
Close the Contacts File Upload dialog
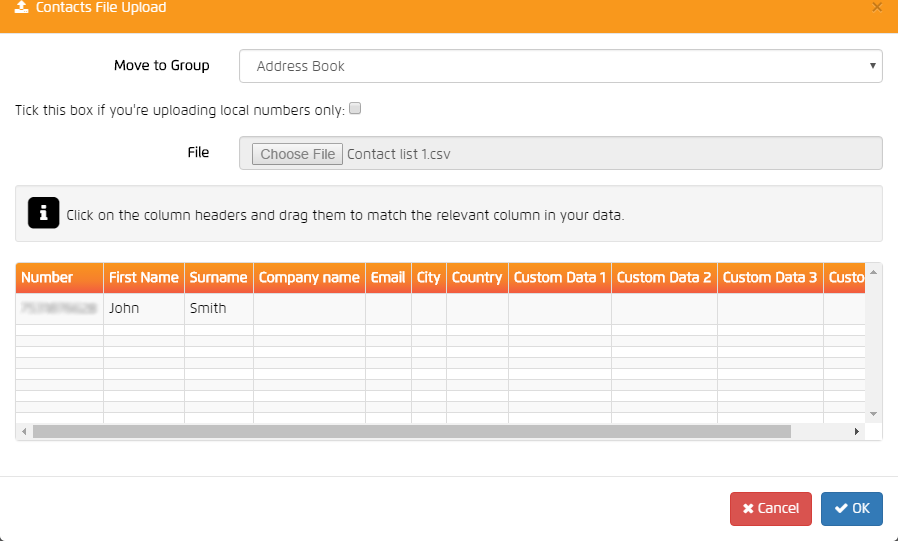coord(877,8)
